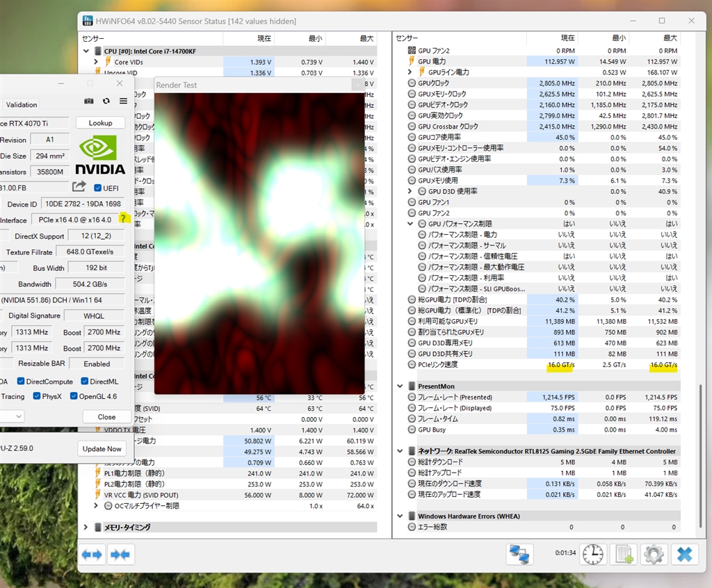The height and width of the screenshot is (588, 712).
Task: Collapse the Windows Hardware Errors section
Action: point(400,516)
